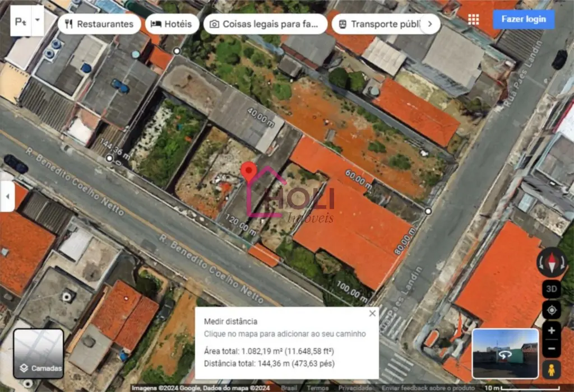Select the yellow Pegman Street View icon
Viewport: 574px width, 392px height.
[552, 370]
